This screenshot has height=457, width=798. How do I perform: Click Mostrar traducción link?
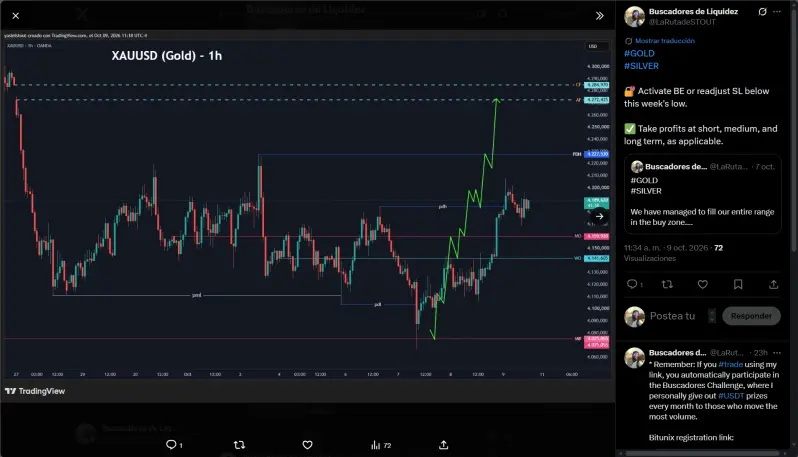coord(665,41)
